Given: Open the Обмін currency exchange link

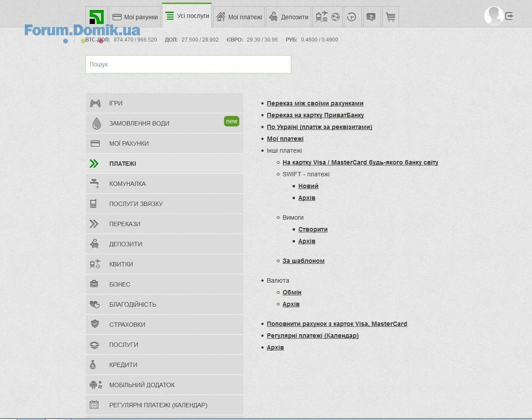Looking at the screenshot, I should pos(292,292).
